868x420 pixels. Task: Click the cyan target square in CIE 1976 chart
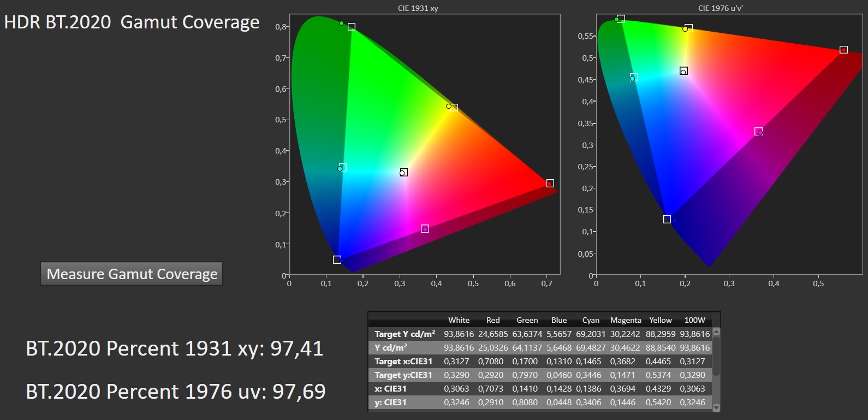(634, 78)
